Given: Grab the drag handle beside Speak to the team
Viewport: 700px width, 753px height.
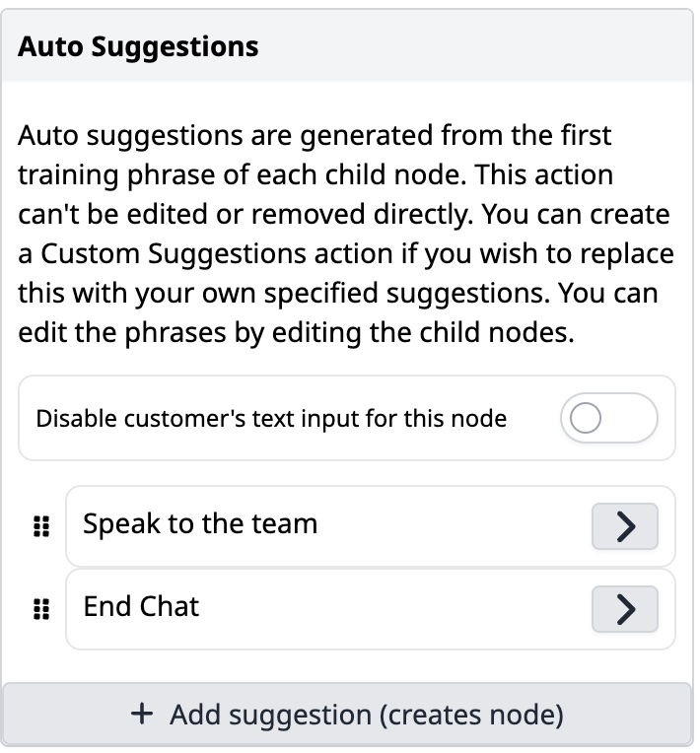Looking at the screenshot, I should pos(41,527).
